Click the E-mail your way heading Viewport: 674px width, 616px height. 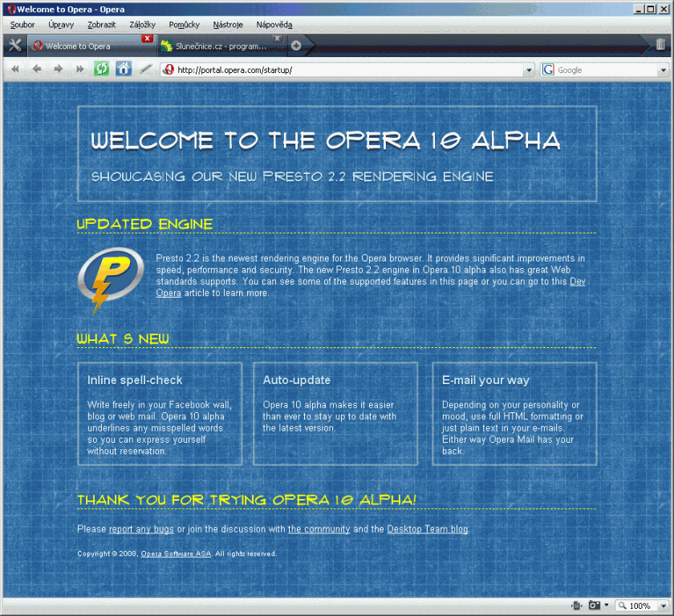[x=485, y=381]
